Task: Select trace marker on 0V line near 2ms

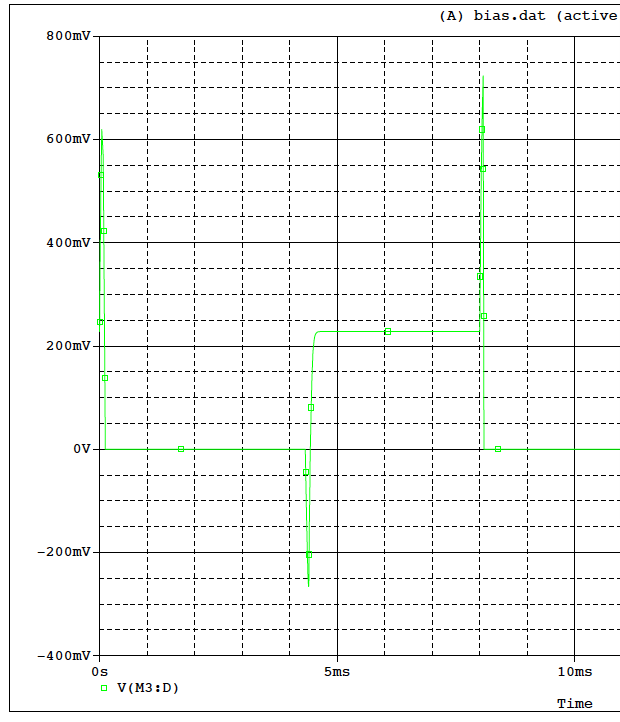Action: [x=181, y=449]
